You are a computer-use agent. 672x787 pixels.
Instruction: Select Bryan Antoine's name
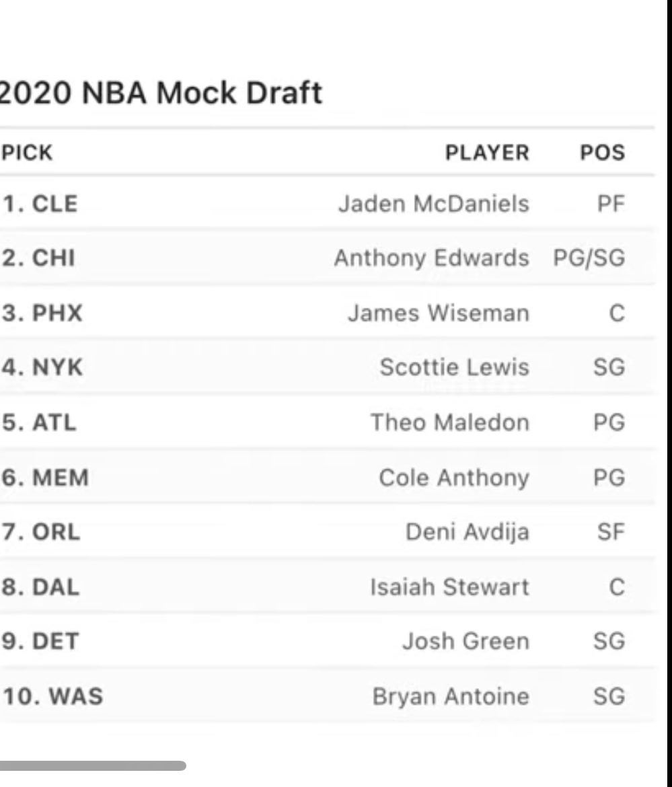[x=451, y=697]
